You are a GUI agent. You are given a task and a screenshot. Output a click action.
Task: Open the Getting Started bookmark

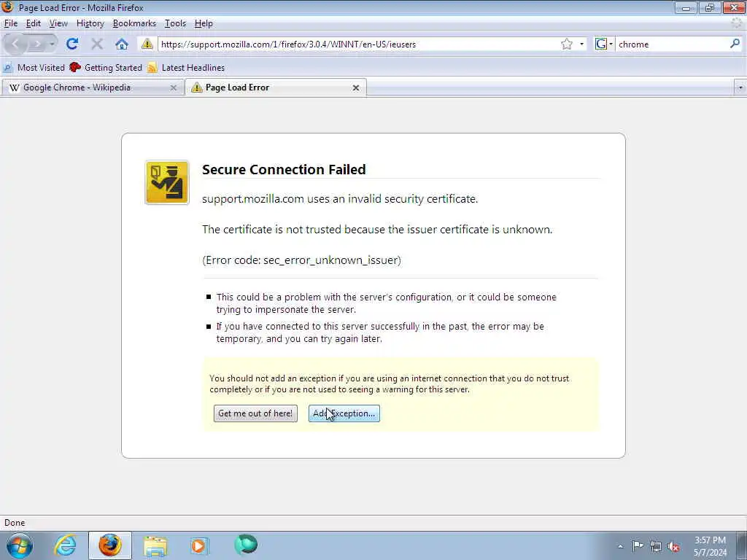[106, 68]
